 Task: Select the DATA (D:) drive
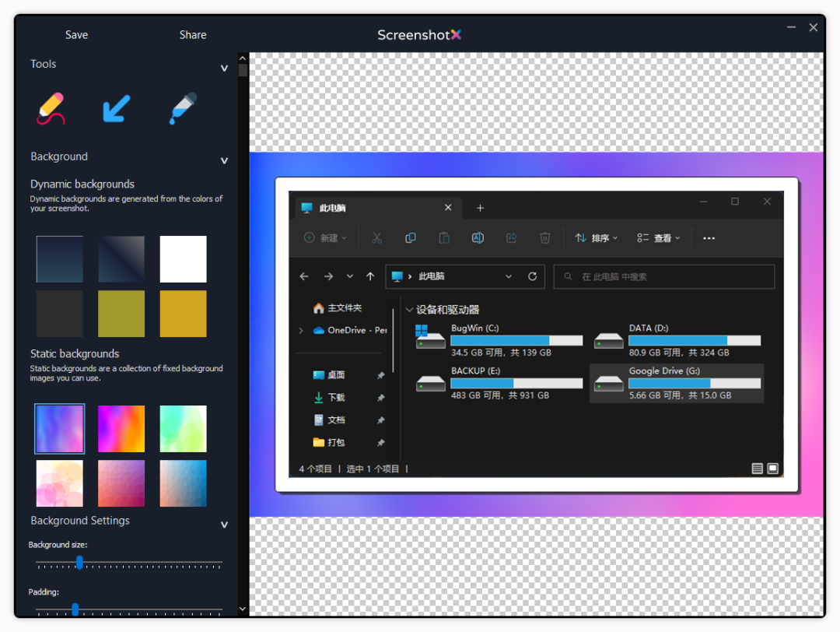click(x=677, y=340)
